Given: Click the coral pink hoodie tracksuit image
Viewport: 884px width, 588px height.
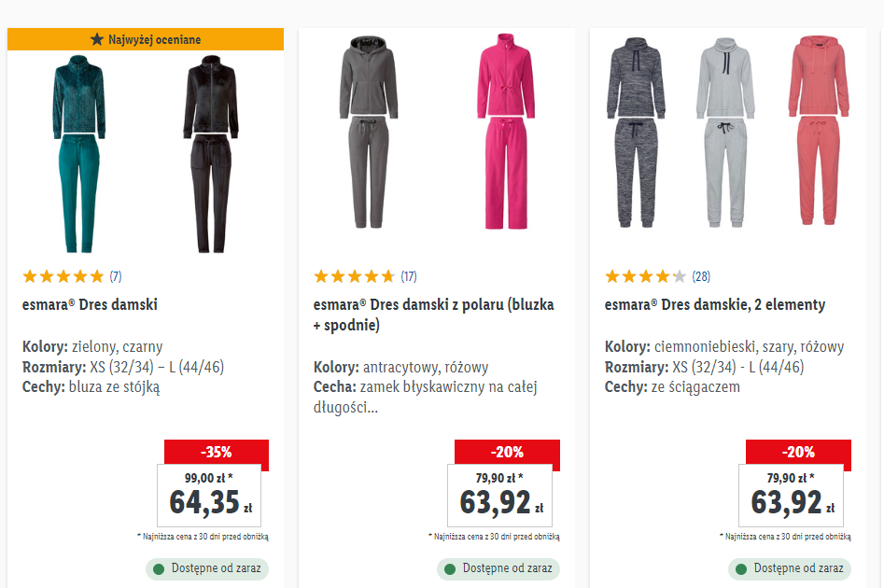Looking at the screenshot, I should [x=818, y=131].
